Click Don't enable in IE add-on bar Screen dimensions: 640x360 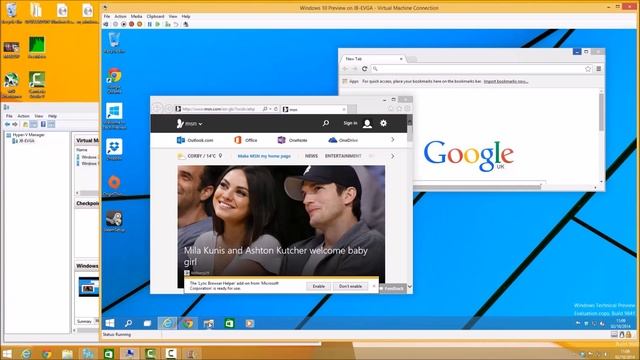(350, 287)
